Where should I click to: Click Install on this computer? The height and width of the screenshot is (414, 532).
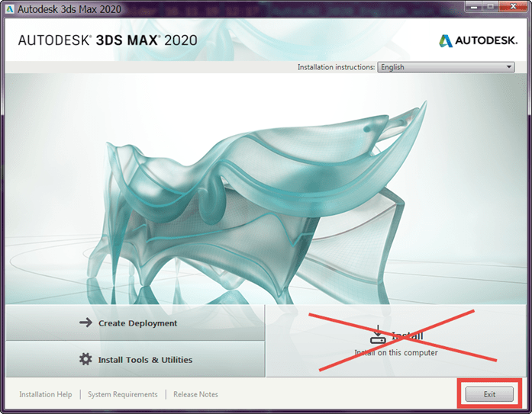coord(396,341)
